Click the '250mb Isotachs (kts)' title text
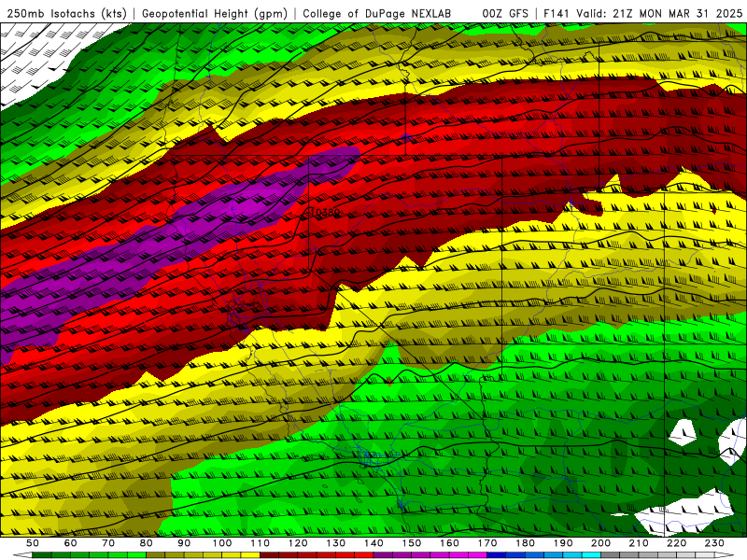This screenshot has height=560, width=747. [66, 14]
